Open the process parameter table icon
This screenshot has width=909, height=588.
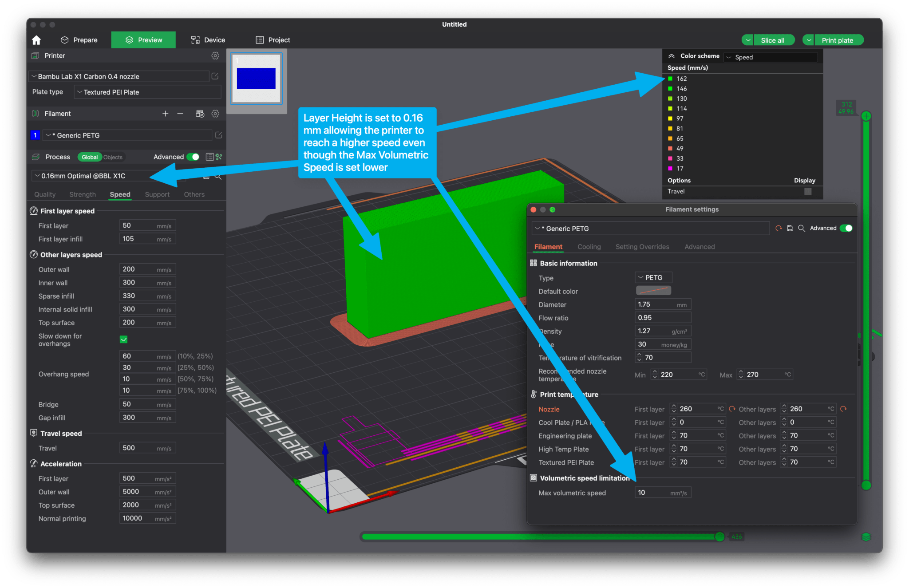210,157
